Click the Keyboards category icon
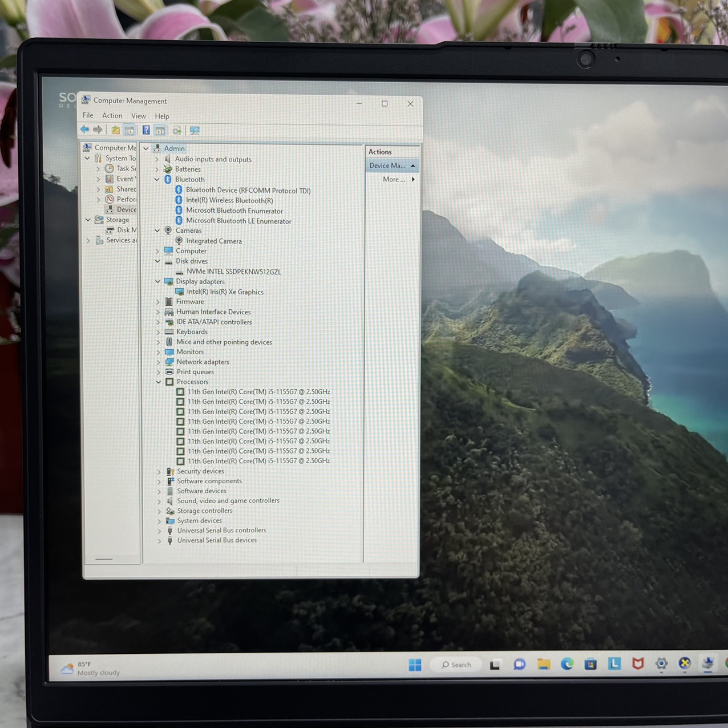This screenshot has height=728, width=728. (169, 331)
